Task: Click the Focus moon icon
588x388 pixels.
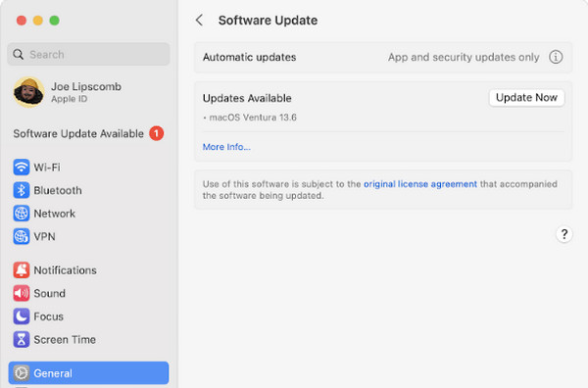Action: [22, 316]
